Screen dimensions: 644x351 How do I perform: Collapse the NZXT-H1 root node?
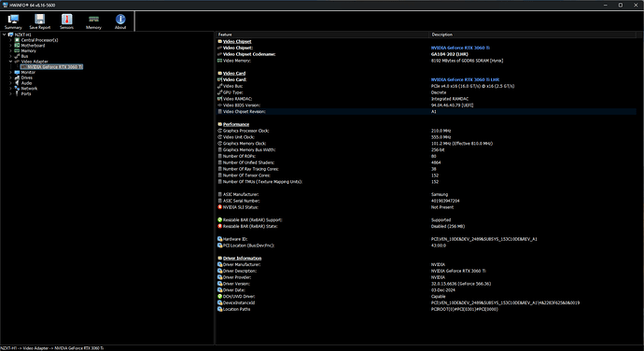coord(4,35)
